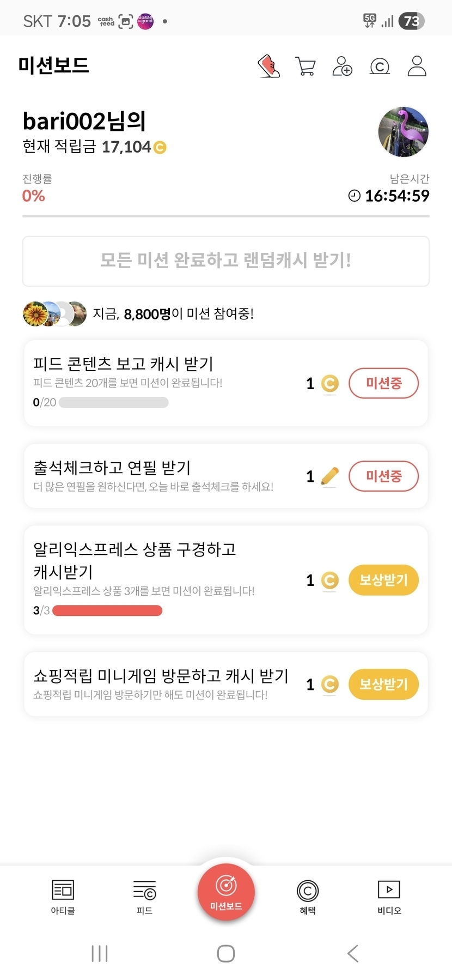452x980 pixels.
Task: Switch to the 피드 tab
Action: 144,897
